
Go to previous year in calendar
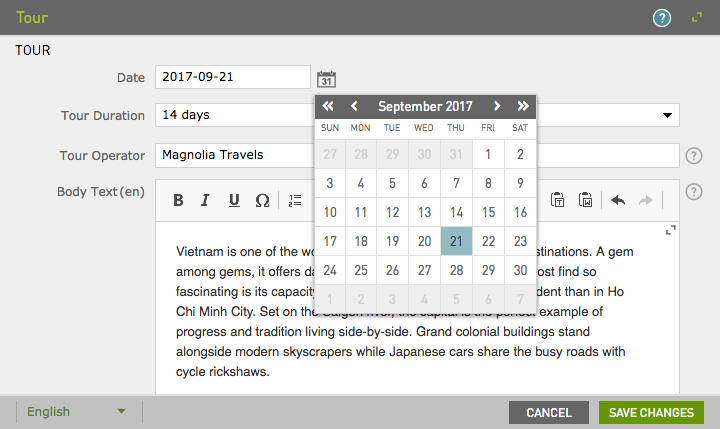(x=328, y=106)
